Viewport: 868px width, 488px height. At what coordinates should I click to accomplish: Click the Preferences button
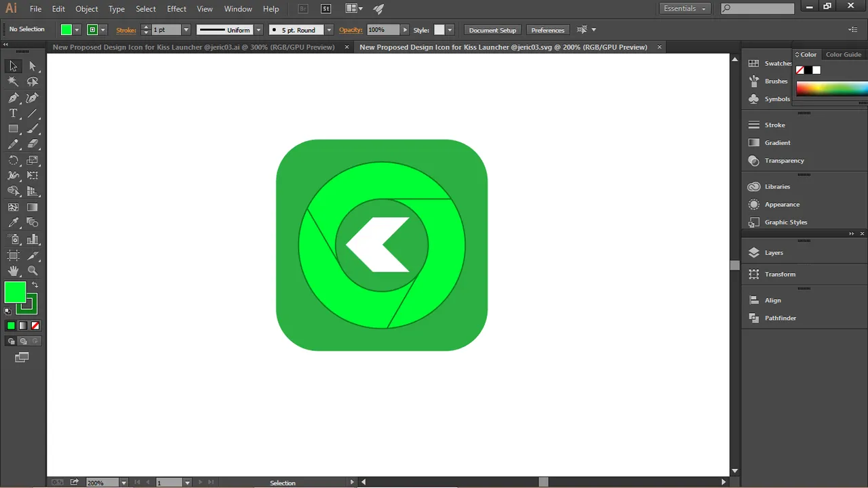[x=548, y=30]
